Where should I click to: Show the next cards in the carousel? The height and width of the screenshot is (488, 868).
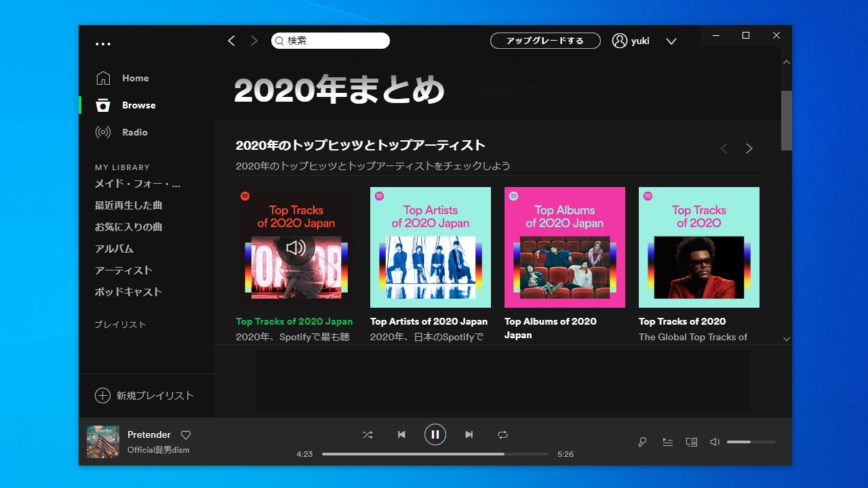749,148
